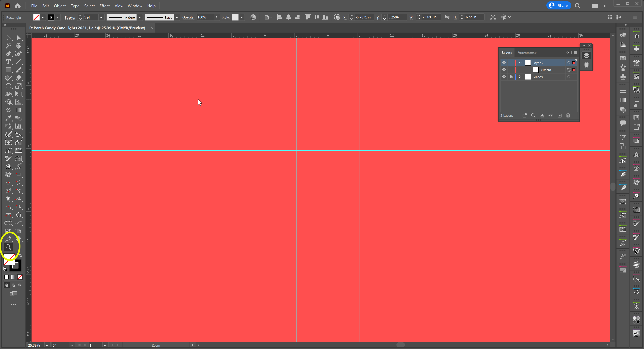This screenshot has width=644, height=349.
Task: Select the Type tool
Action: [x=8, y=62]
